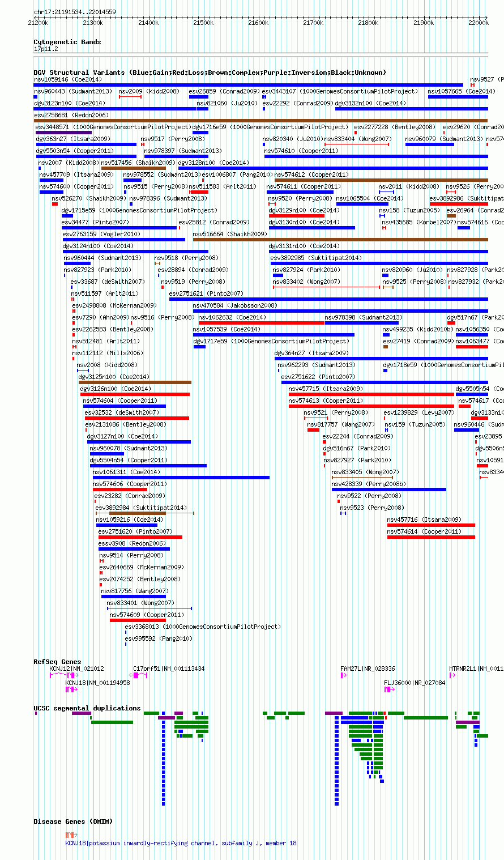Viewport: 504px width, 860px height.
Task: Click the esv2498808 (McKernan2009) variant label
Action: [x=114, y=305]
